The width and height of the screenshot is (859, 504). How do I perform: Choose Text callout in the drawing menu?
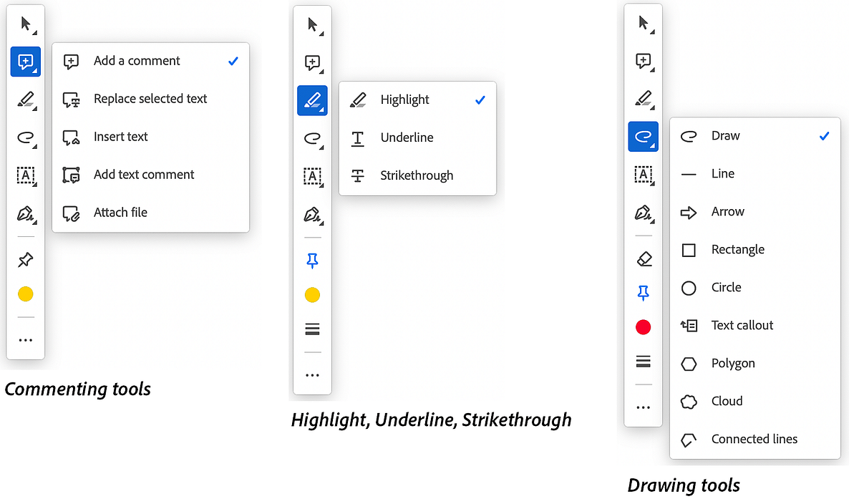[x=741, y=325]
